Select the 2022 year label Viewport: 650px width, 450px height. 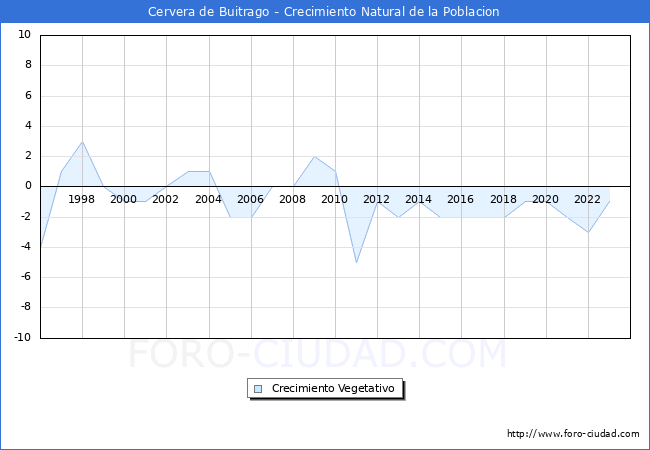pos(587,199)
